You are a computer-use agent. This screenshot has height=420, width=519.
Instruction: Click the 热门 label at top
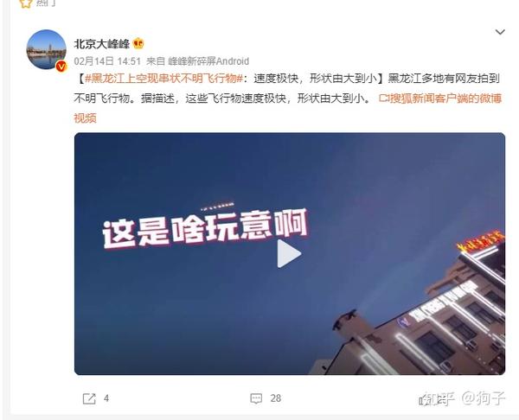coord(46,3)
